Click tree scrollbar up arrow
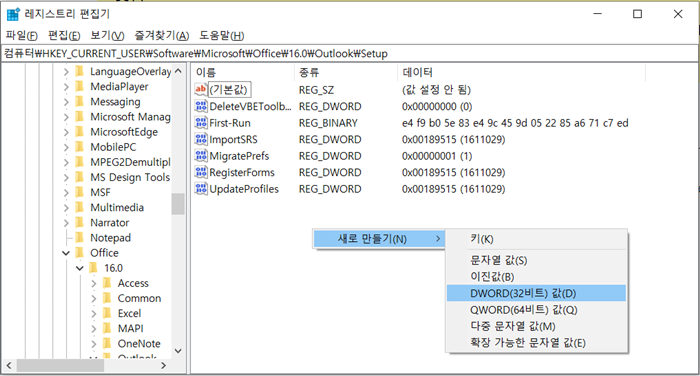This screenshot has height=376, width=700. click(x=178, y=71)
